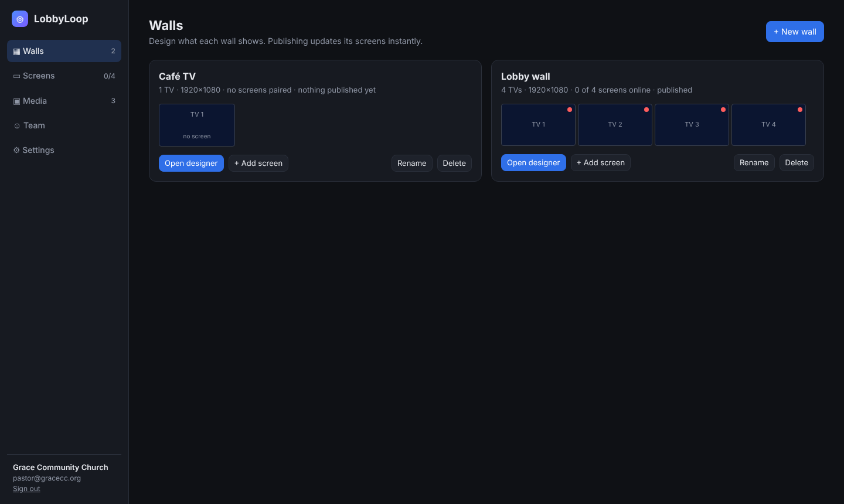Click offline red dot on TV 3
The height and width of the screenshot is (504, 844).
click(723, 110)
